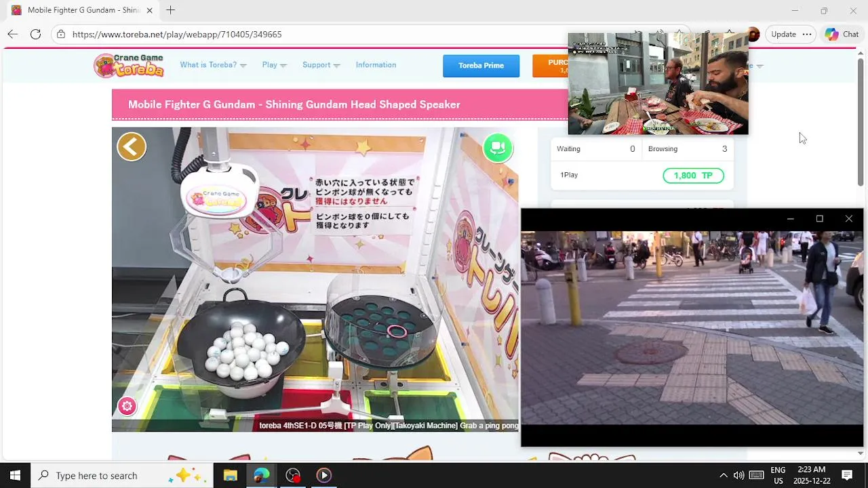The width and height of the screenshot is (868, 488).
Task: Open the pink game settings gear
Action: [x=127, y=406]
